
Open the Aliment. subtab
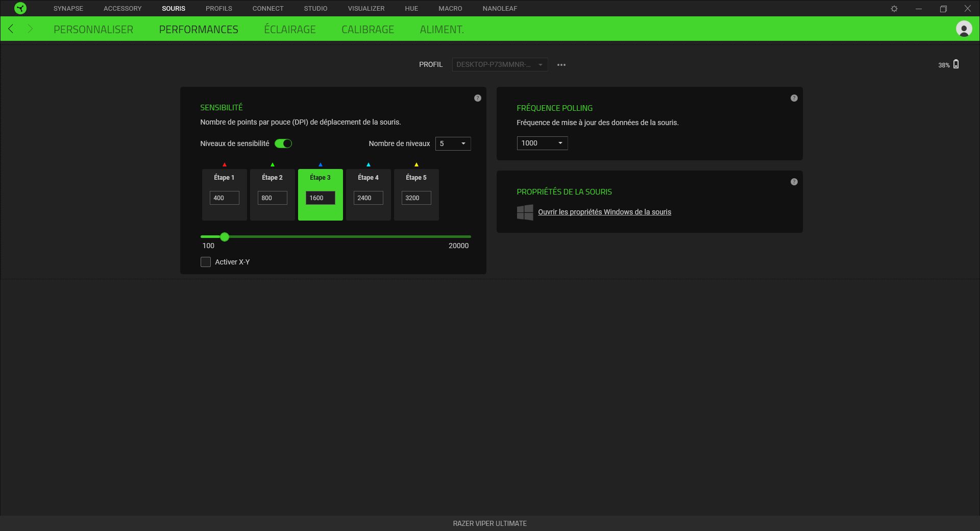point(442,30)
